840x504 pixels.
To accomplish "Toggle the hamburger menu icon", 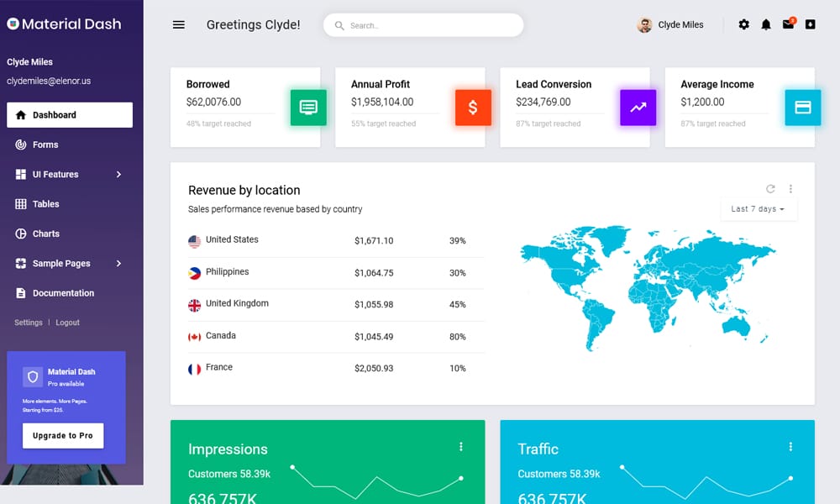I will click(x=178, y=24).
